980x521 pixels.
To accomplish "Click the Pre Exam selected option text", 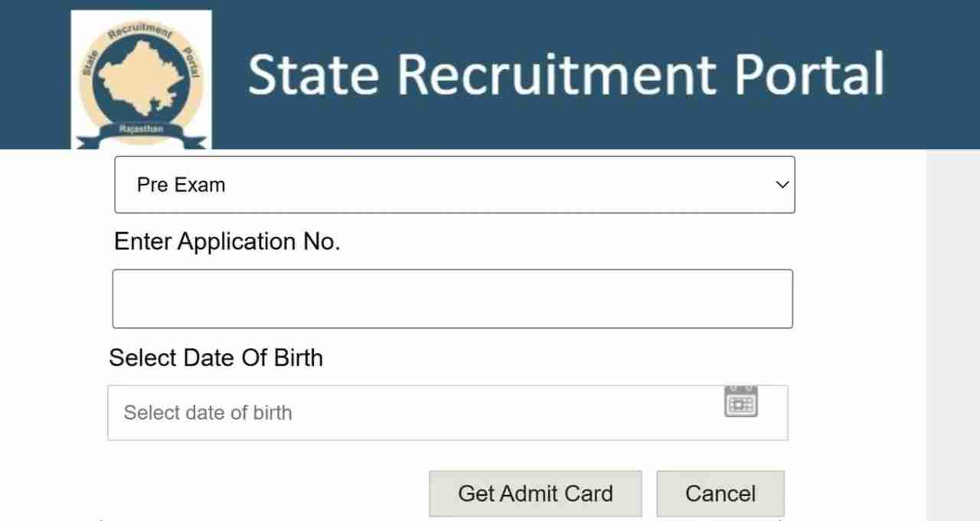I will click(181, 185).
